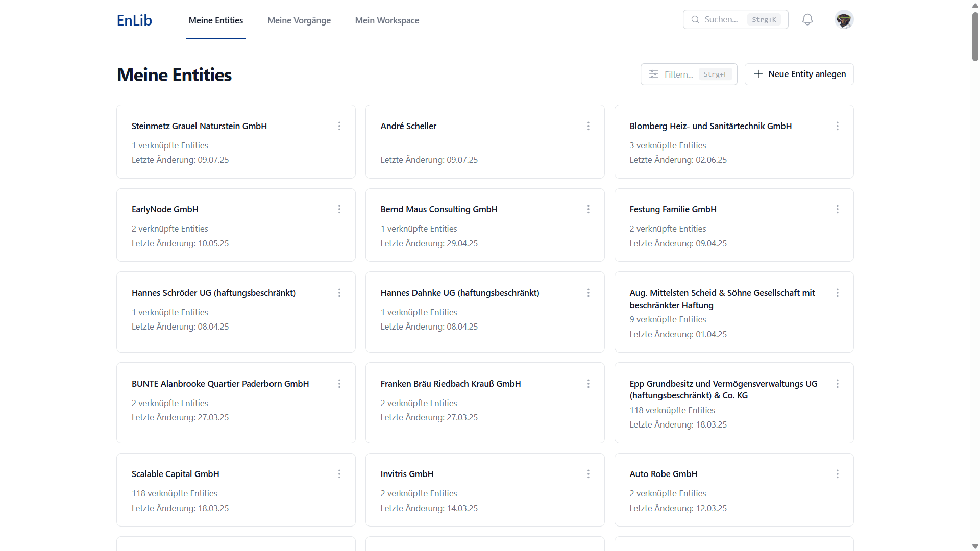Click the search magnifier icon

(695, 19)
